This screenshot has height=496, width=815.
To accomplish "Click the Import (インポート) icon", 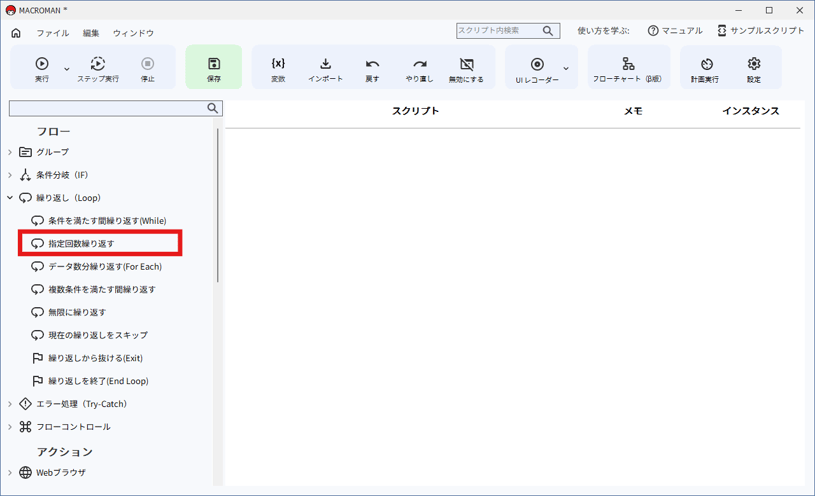I will (325, 64).
